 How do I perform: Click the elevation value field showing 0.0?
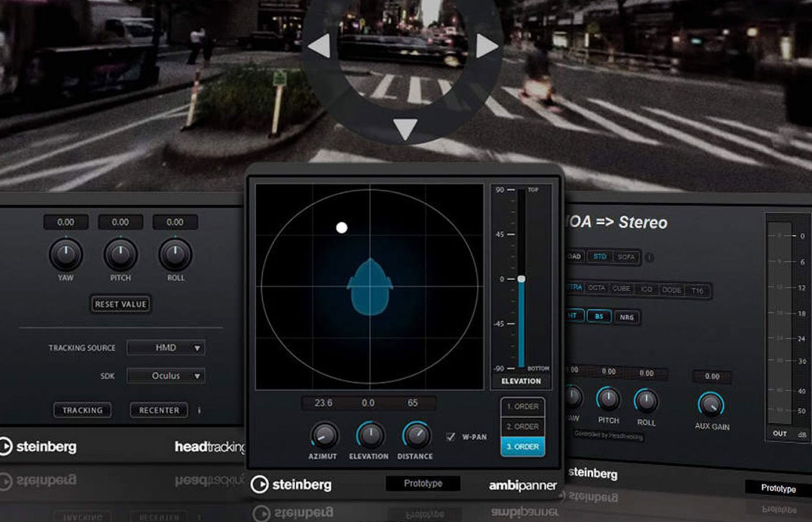(368, 403)
